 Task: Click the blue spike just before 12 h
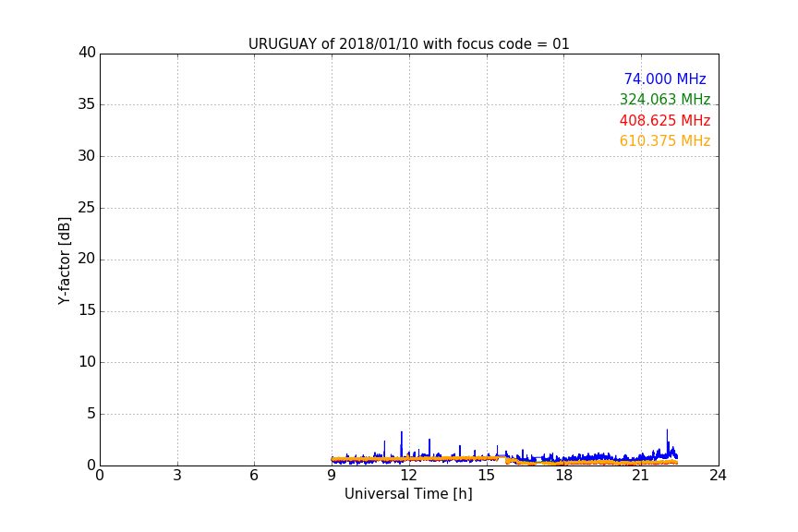coord(401,443)
